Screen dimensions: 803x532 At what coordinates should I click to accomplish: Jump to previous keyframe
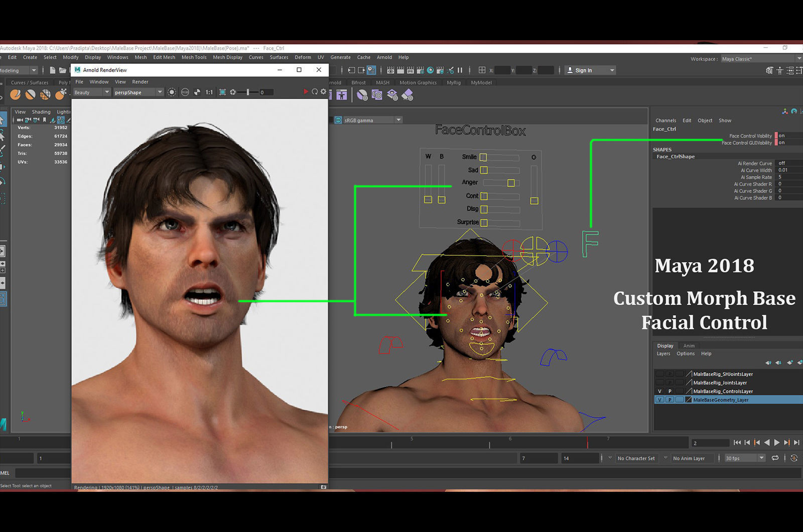pyautogui.click(x=757, y=443)
